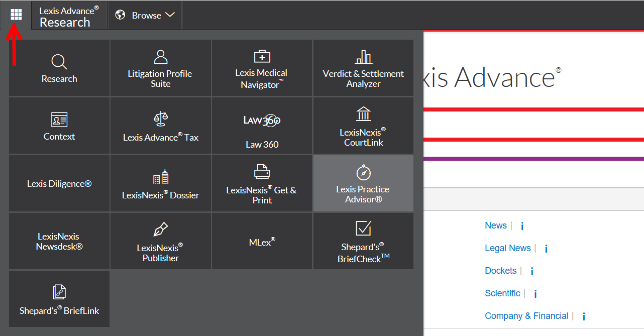Open the Dockets link
This screenshot has width=644, height=336.
tap(501, 271)
